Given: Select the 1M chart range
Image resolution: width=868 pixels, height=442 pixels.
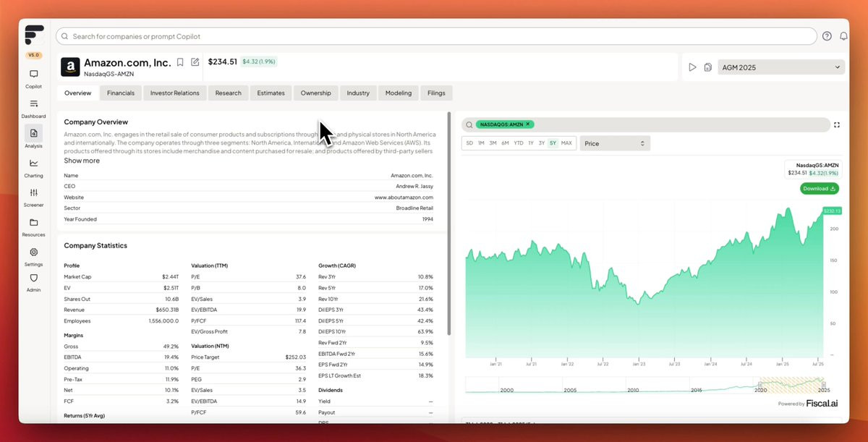Looking at the screenshot, I should 481,143.
